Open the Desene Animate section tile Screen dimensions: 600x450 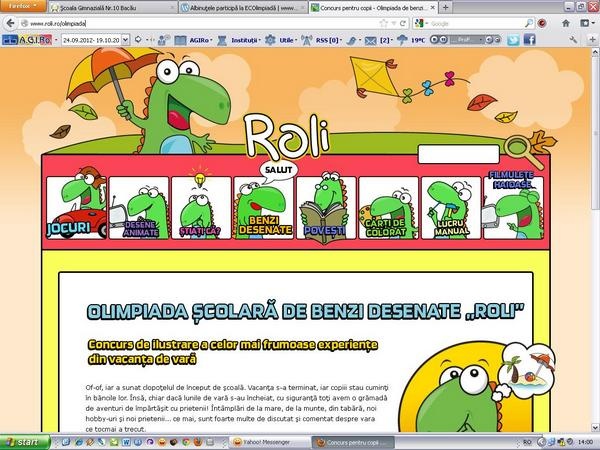point(139,208)
